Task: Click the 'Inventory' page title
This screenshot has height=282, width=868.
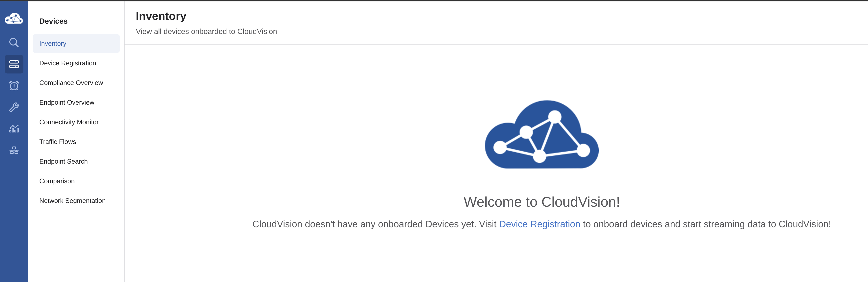Action: tap(161, 16)
